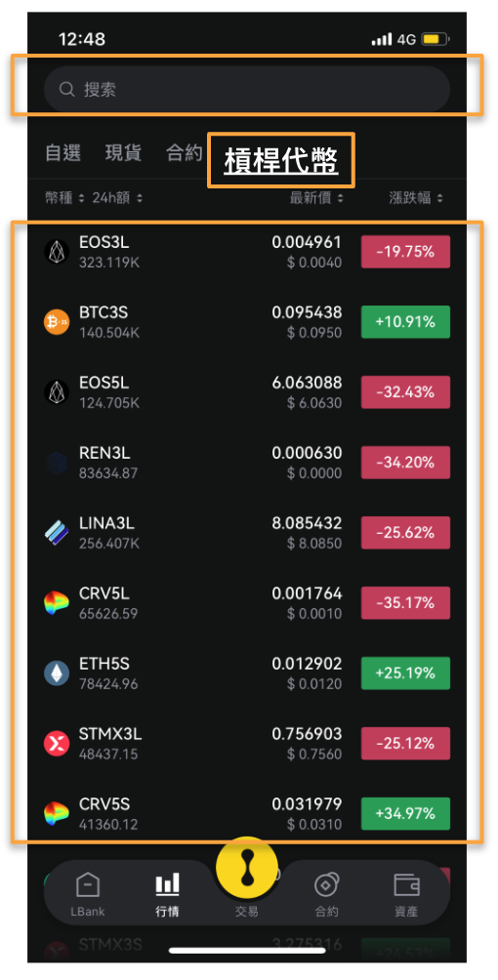The height and width of the screenshot is (980, 498).
Task: Click the -19.75% change button for EOS3L
Action: [405, 252]
